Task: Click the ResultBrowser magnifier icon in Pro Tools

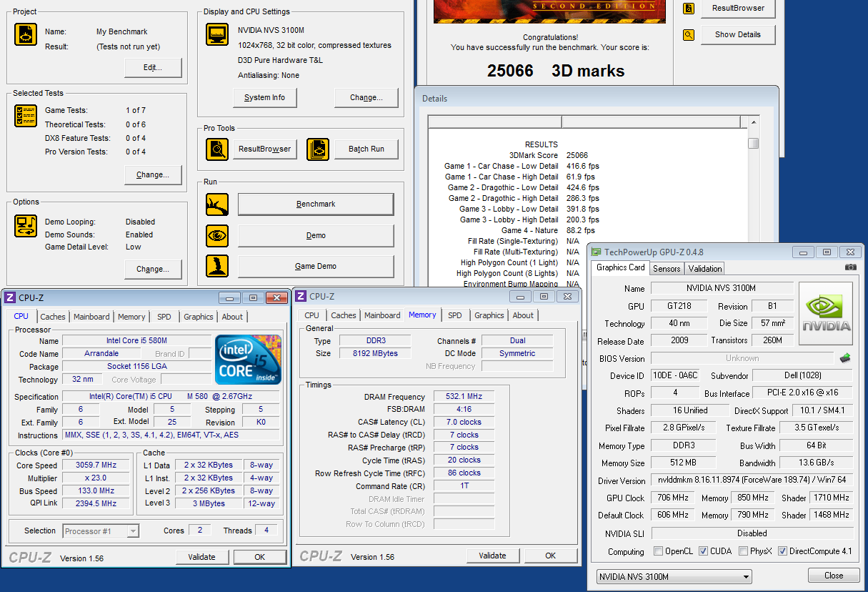Action: pyautogui.click(x=217, y=149)
